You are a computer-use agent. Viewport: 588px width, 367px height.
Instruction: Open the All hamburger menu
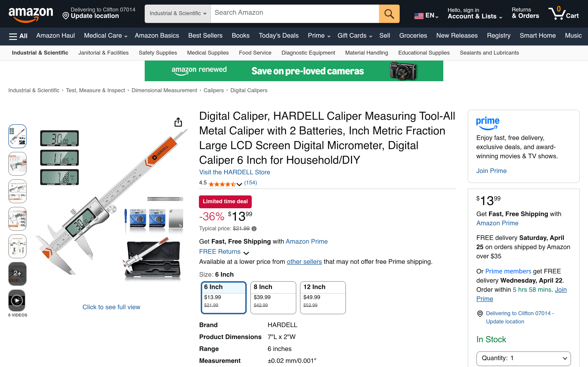[18, 36]
